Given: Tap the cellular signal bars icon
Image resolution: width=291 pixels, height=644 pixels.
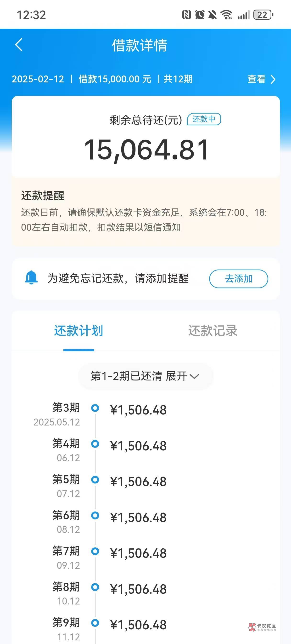Looking at the screenshot, I should pos(244,15).
